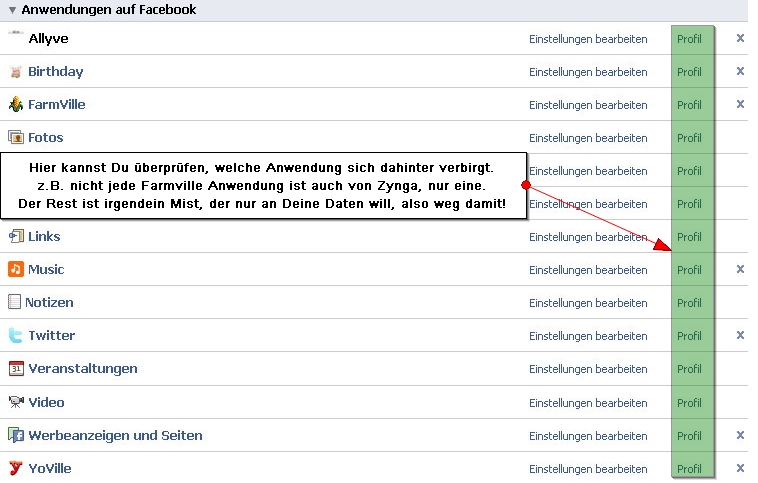Click the YoVille app icon

point(15,468)
